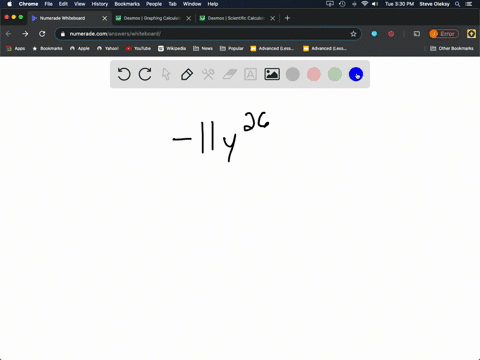Viewport: 480px width, 360px height.
Task: Expand the Other Bookmarks folder
Action: 452,48
